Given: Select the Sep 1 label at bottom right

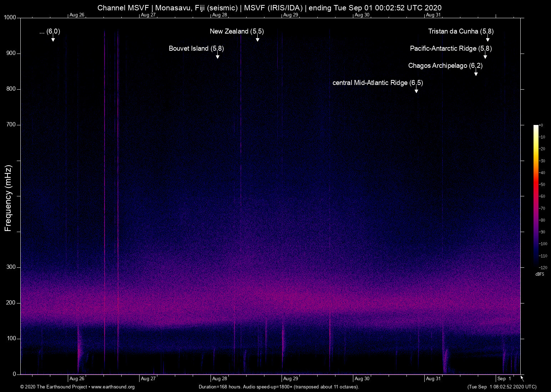Looking at the screenshot, I should pos(504,378).
